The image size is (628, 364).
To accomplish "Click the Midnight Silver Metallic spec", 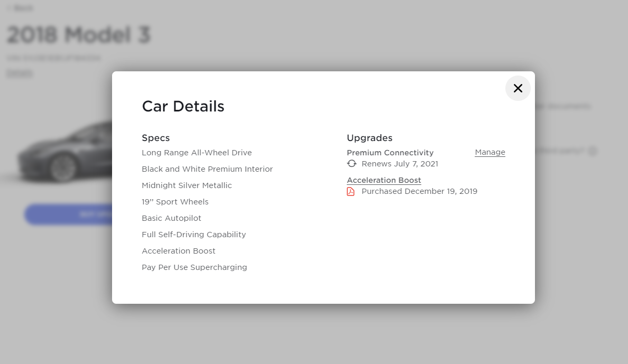I will (x=187, y=185).
